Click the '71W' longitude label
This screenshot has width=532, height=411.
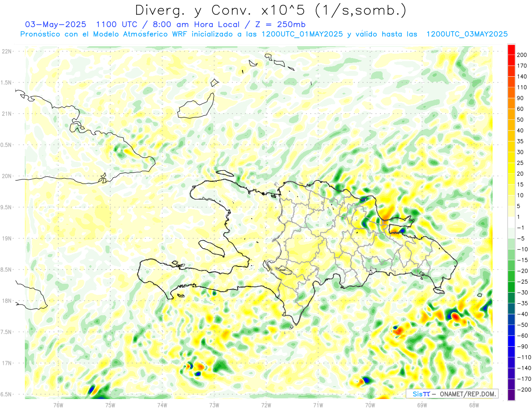(318, 405)
